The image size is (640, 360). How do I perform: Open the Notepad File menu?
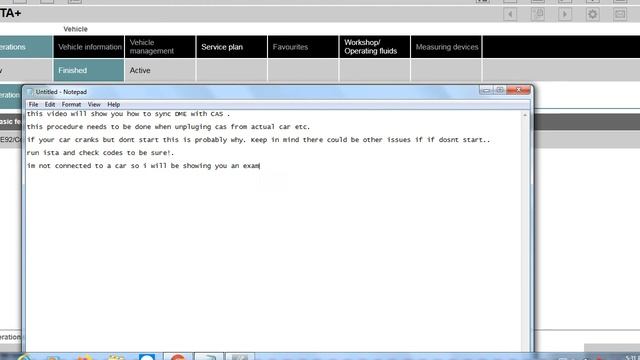tap(33, 104)
